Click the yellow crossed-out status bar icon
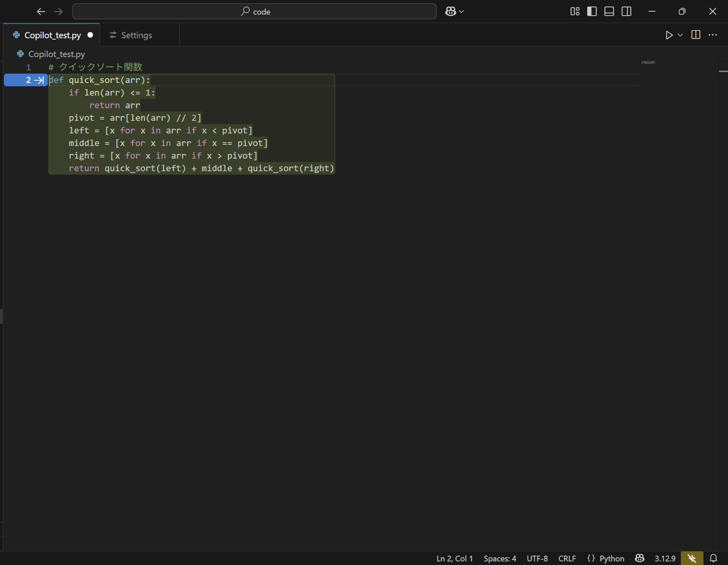728x565 pixels. pyautogui.click(x=692, y=558)
